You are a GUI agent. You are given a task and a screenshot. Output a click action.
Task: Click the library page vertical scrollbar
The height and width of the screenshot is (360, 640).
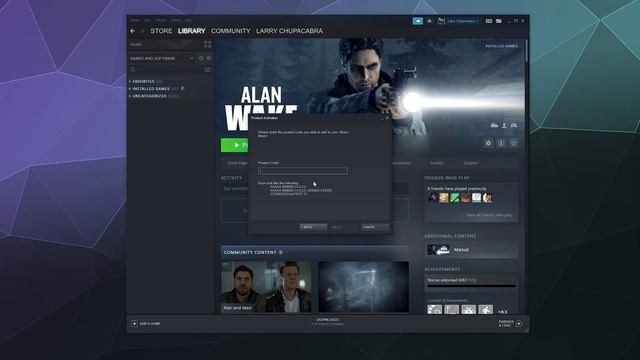coord(527,51)
